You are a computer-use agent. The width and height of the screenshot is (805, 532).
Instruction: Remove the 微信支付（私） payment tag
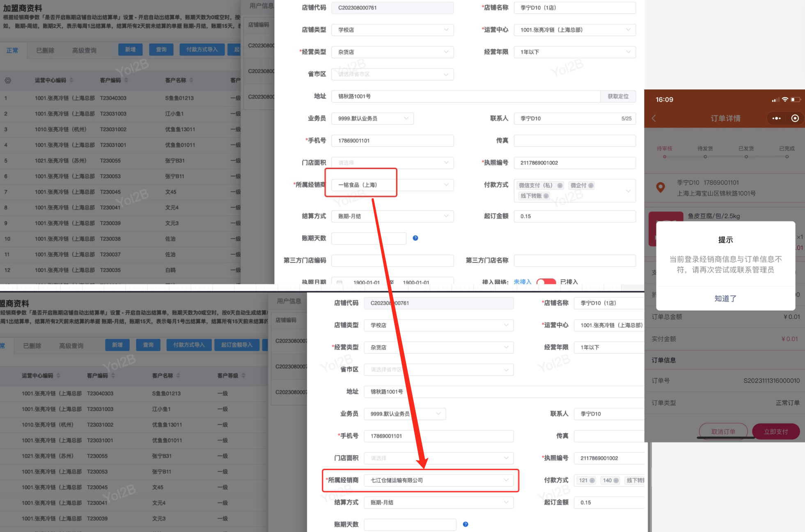point(560,185)
